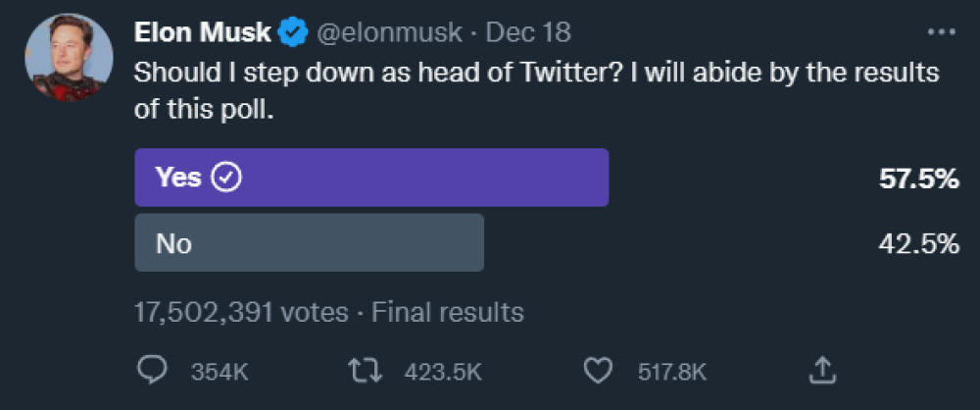The image size is (980, 410).
Task: Open Elon Musk's profile picture
Action: (69, 57)
